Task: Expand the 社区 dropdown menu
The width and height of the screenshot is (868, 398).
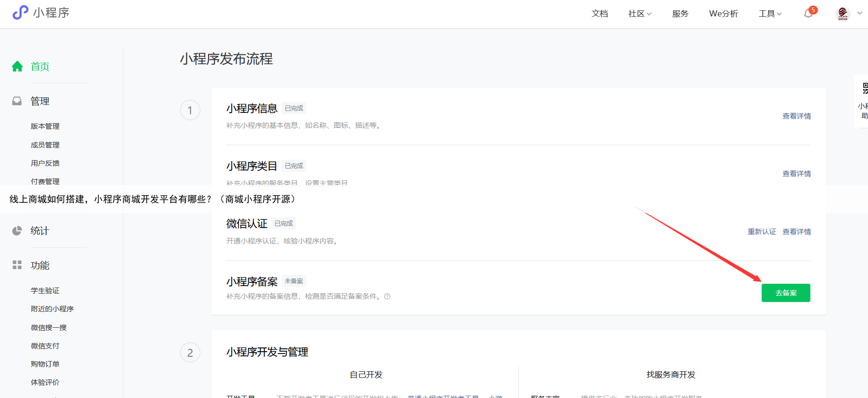Action: 639,14
